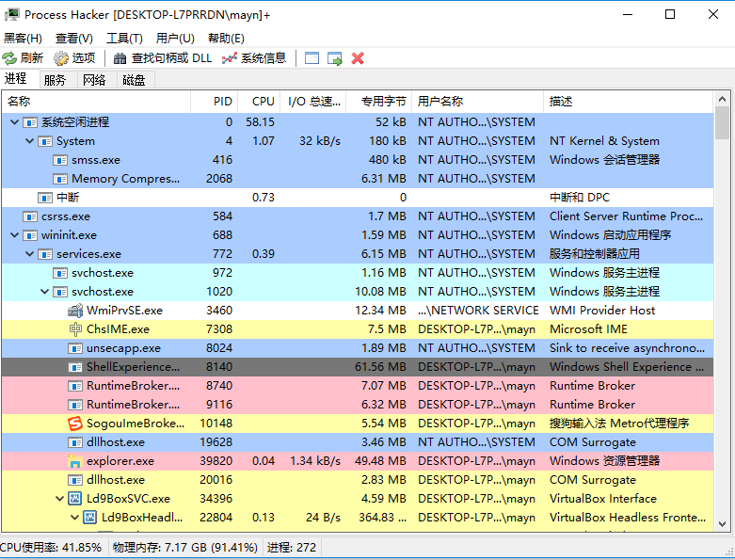Click the red X terminate icon in toolbar

click(x=358, y=58)
